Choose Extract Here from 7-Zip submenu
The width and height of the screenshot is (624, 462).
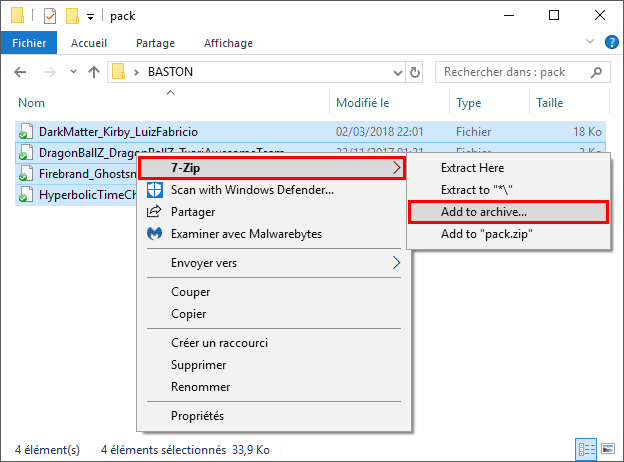click(472, 168)
